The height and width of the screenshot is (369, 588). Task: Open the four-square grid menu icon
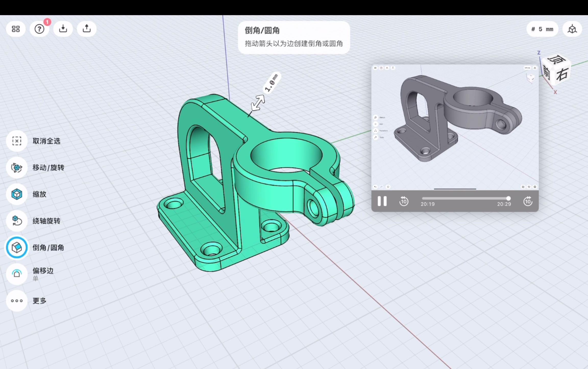(16, 29)
